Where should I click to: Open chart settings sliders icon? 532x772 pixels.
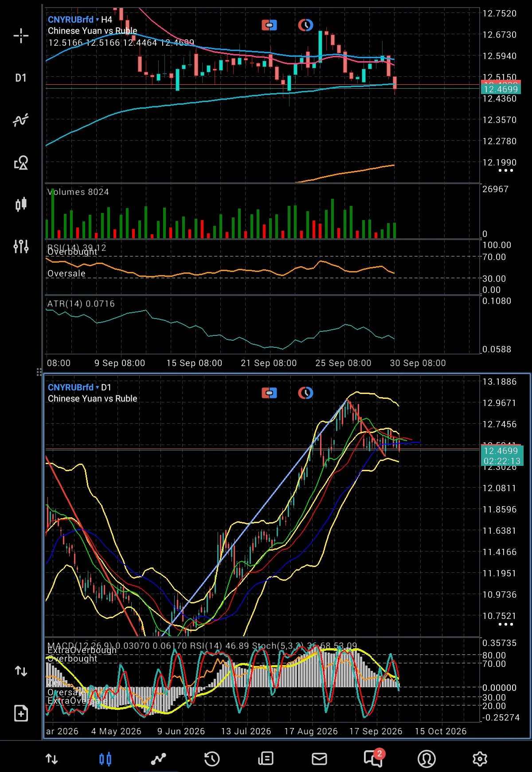(x=21, y=246)
